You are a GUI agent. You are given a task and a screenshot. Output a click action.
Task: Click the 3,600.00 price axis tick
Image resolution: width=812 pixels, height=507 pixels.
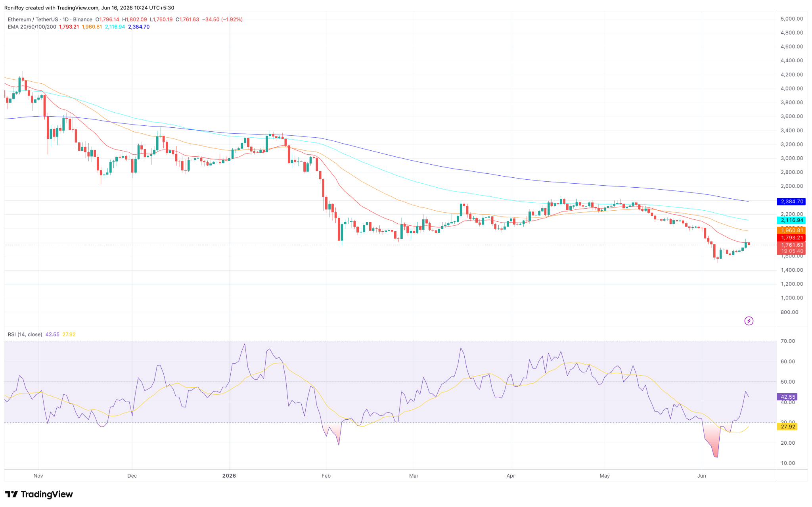791,117
